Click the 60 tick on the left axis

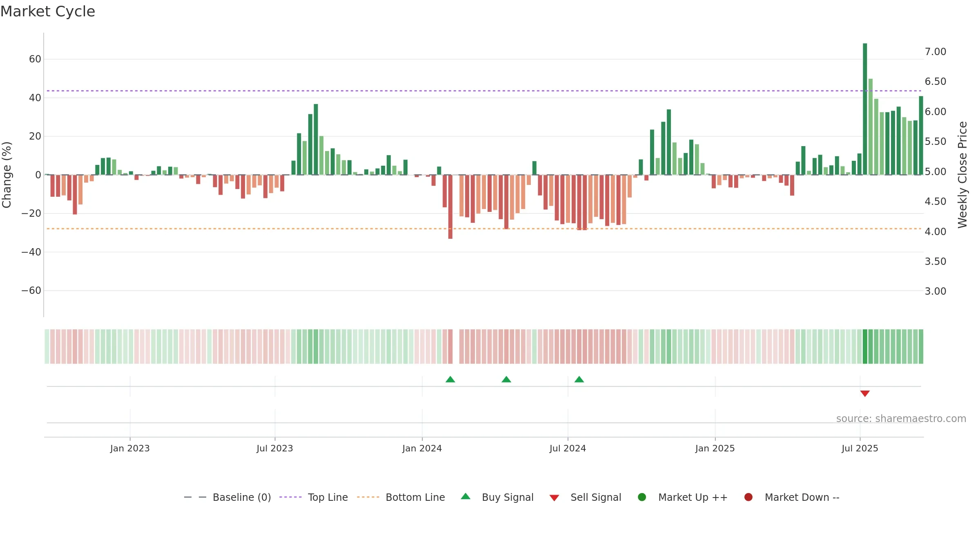35,59
